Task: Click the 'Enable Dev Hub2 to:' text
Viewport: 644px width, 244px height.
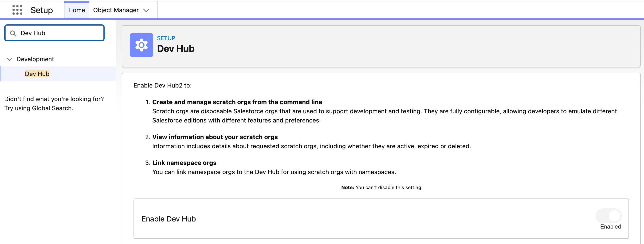Action: [162, 85]
